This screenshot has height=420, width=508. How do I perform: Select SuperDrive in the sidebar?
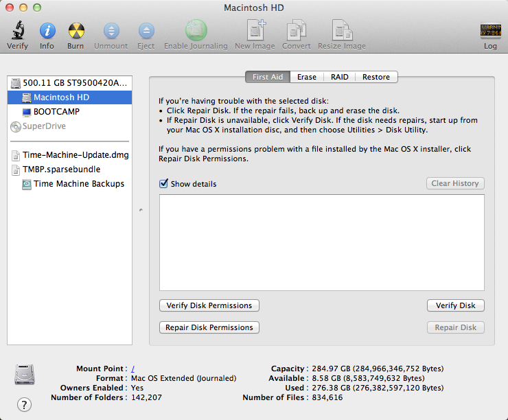pyautogui.click(x=69, y=126)
